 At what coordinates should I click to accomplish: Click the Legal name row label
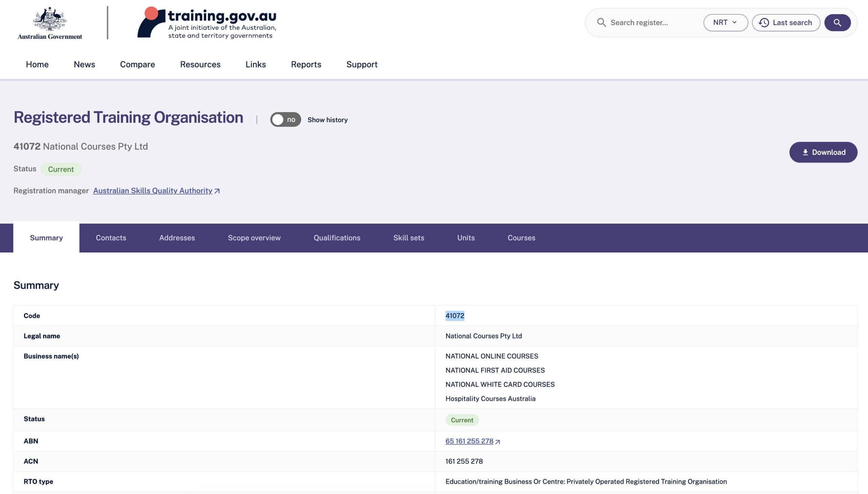(42, 336)
